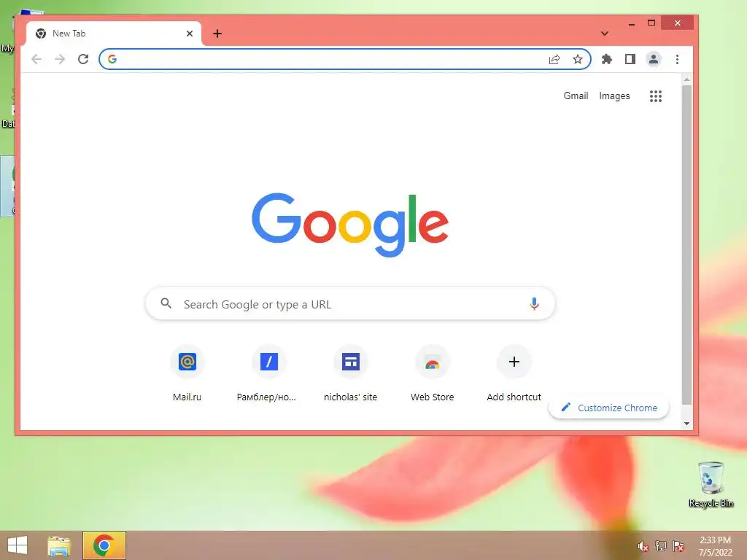The height and width of the screenshot is (560, 747).
Task: Click the Google icon in the address bar
Action: [x=112, y=59]
